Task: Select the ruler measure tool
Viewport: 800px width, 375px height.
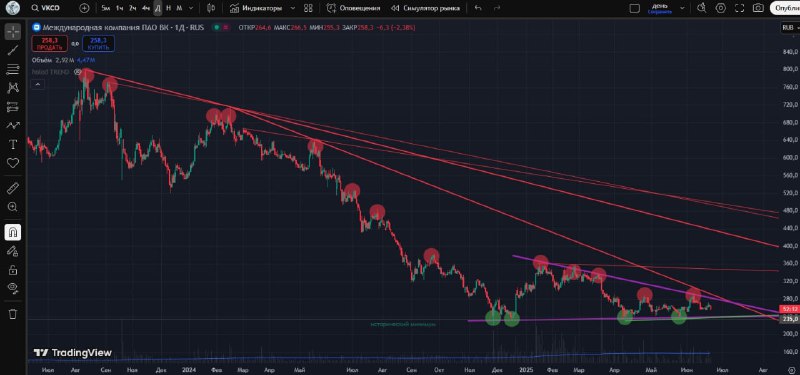Action: coord(13,188)
